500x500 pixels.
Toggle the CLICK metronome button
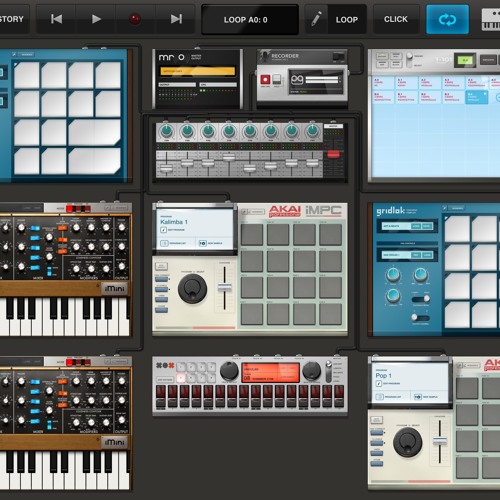point(396,19)
